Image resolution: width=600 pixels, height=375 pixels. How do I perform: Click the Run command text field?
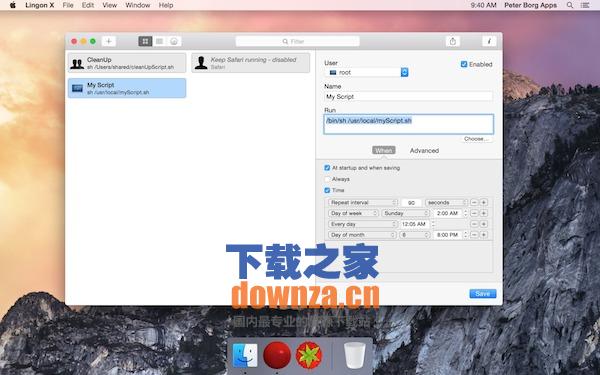[x=408, y=124]
